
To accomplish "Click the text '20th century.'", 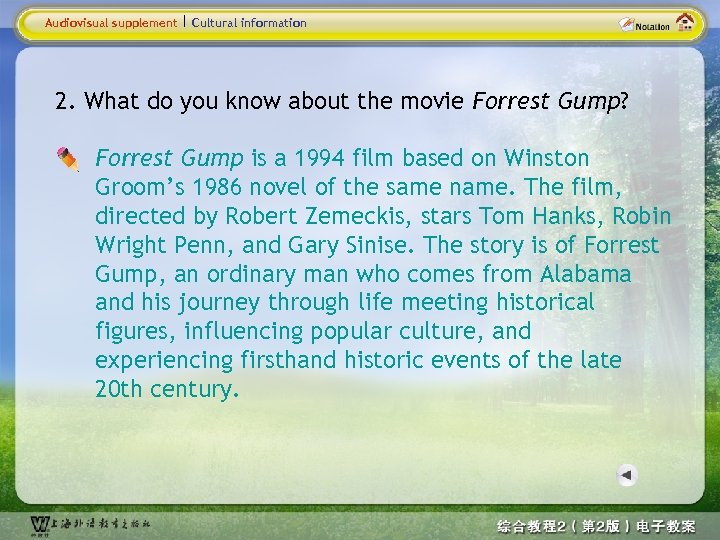I will pyautogui.click(x=167, y=389).
